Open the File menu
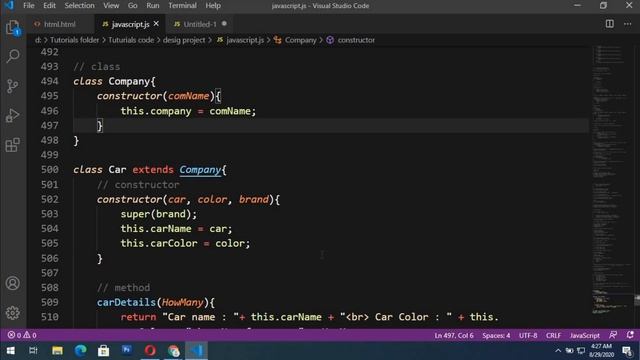 click(29, 6)
